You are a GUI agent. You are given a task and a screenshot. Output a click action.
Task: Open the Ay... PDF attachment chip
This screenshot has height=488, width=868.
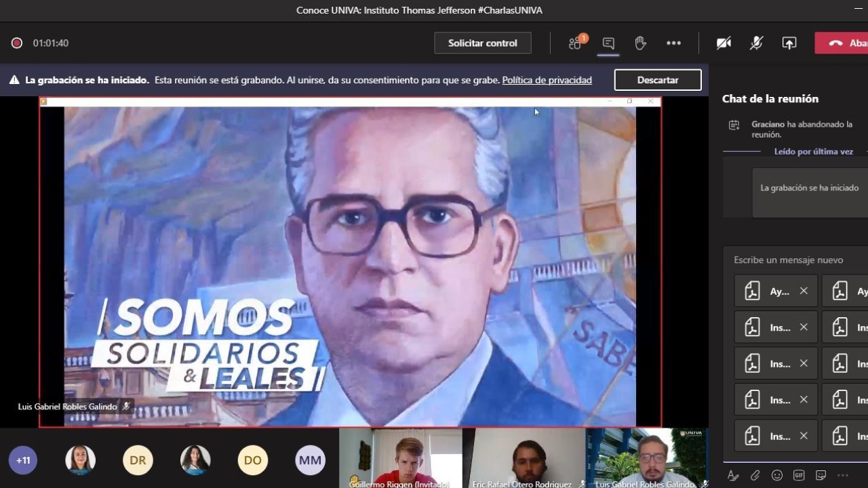coord(776,291)
